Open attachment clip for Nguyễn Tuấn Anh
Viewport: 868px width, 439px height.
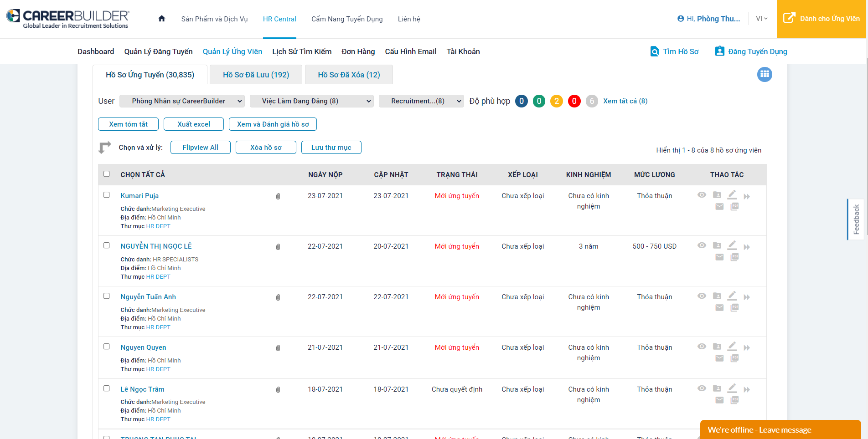pyautogui.click(x=278, y=297)
